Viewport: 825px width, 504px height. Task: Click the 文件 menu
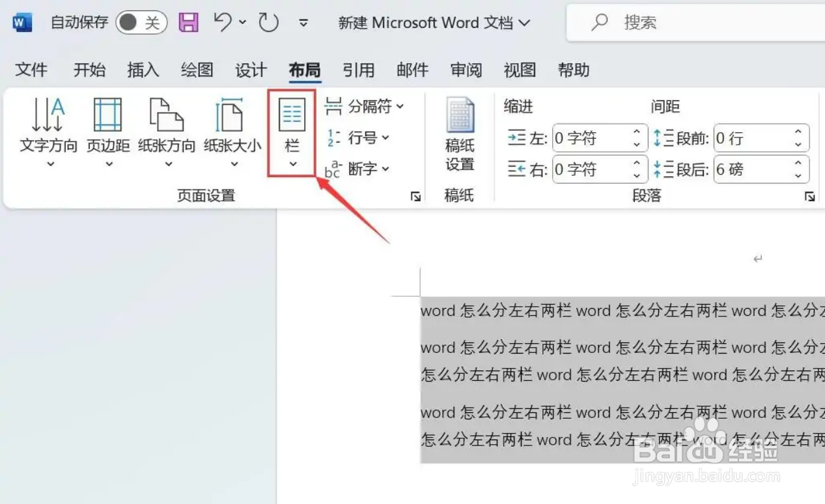[31, 70]
